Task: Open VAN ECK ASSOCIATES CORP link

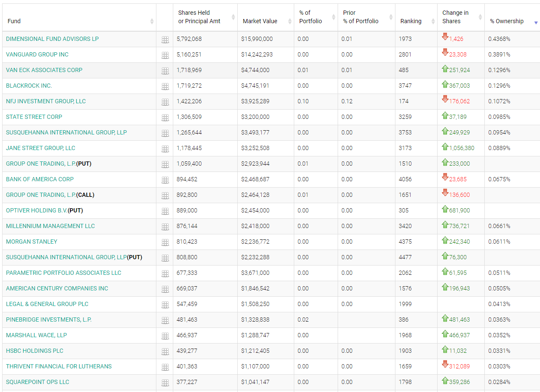Action: (x=44, y=70)
